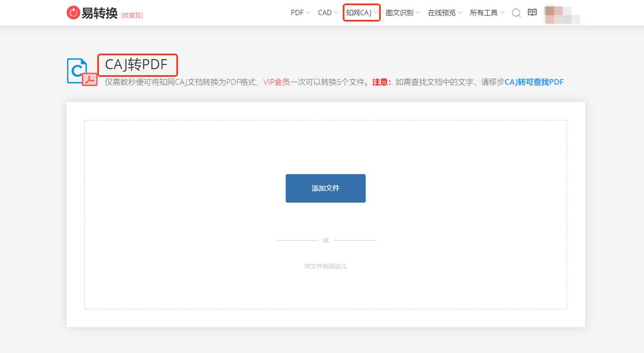644x353 pixels.
Task: Follow the CAJ转可查找PDF link
Action: click(534, 82)
